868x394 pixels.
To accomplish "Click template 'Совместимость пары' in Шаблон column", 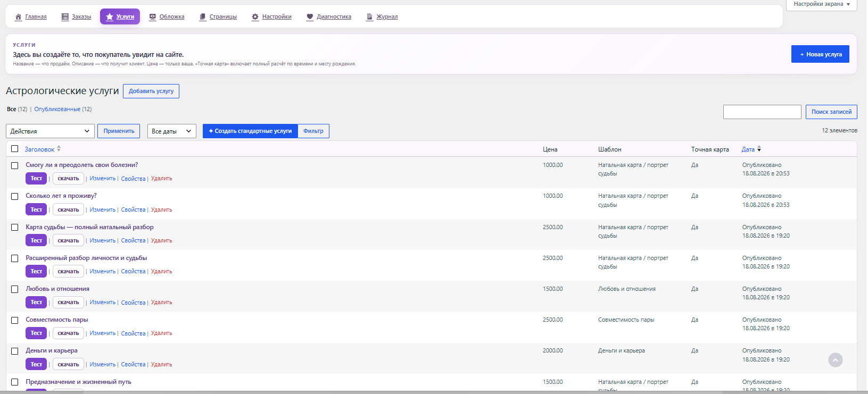I will coord(626,320).
